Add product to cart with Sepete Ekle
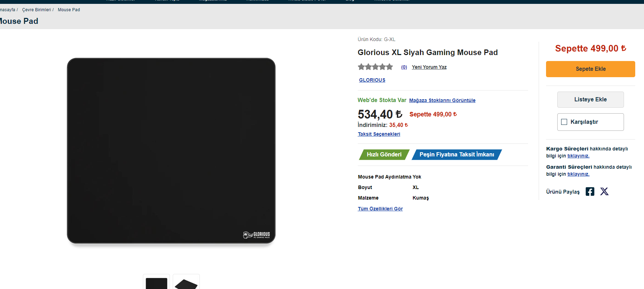Screen dimensions: 644x289 pos(591,69)
